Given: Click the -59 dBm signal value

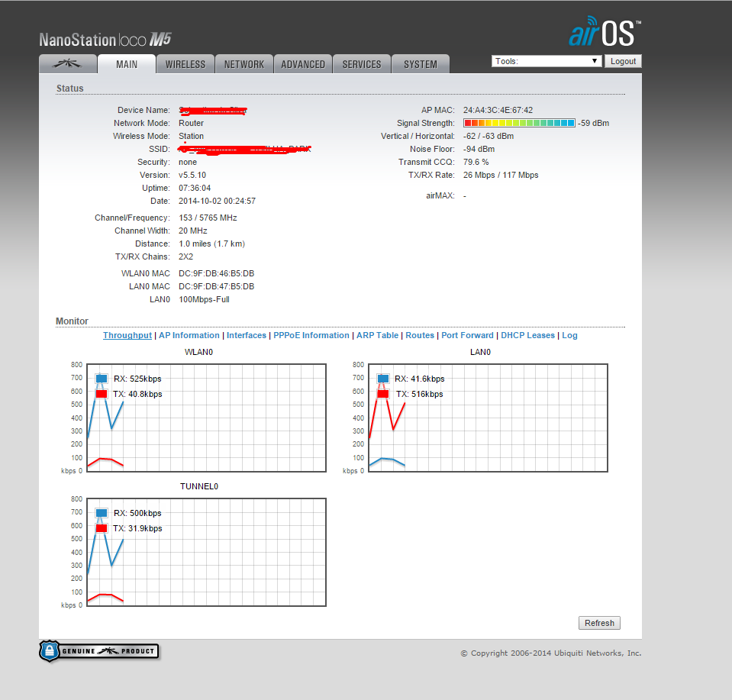Looking at the screenshot, I should pos(593,123).
